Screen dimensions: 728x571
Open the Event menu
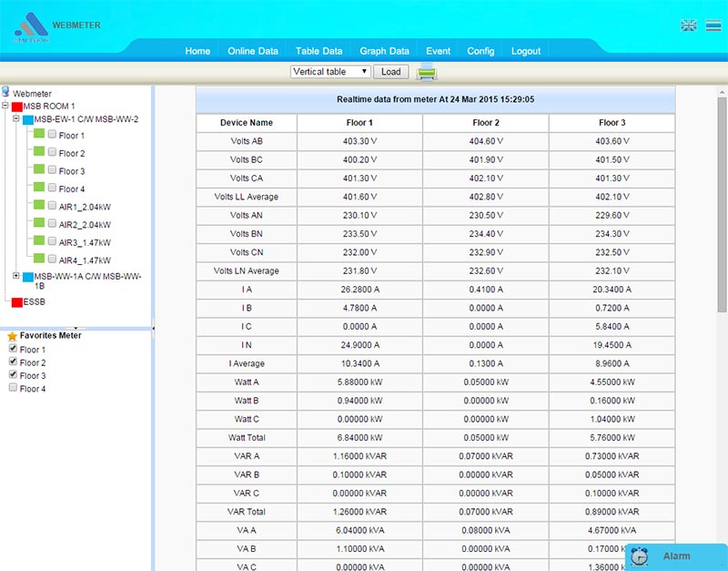click(438, 51)
